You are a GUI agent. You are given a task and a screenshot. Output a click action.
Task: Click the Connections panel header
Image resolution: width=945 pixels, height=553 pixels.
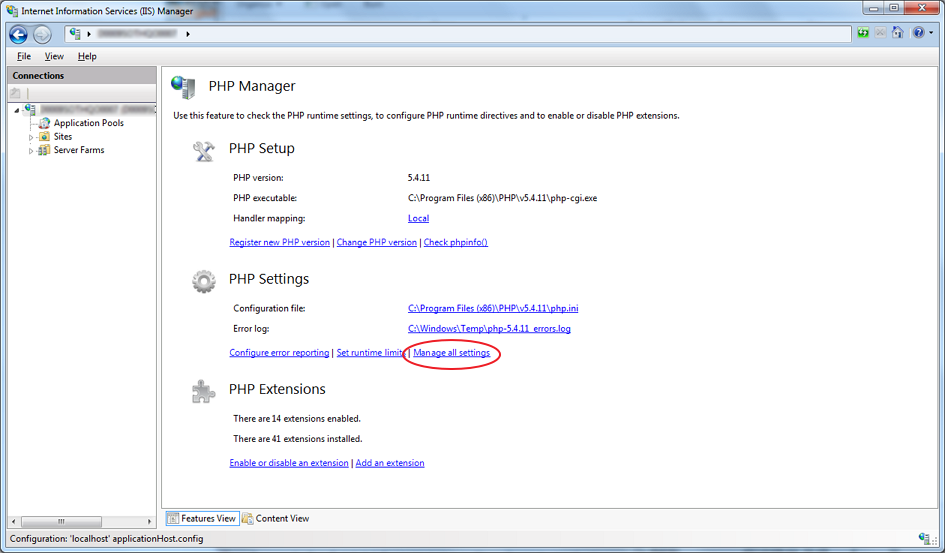(x=81, y=75)
